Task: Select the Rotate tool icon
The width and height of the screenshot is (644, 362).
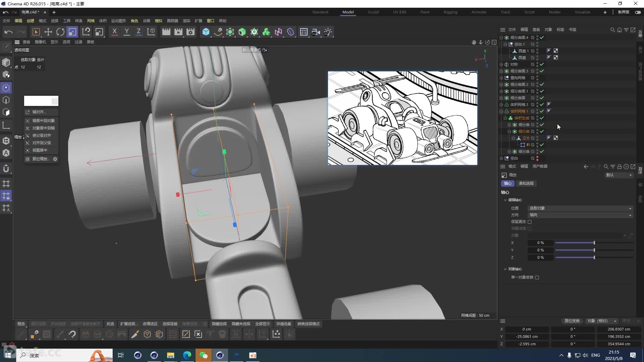Action: 60,32
